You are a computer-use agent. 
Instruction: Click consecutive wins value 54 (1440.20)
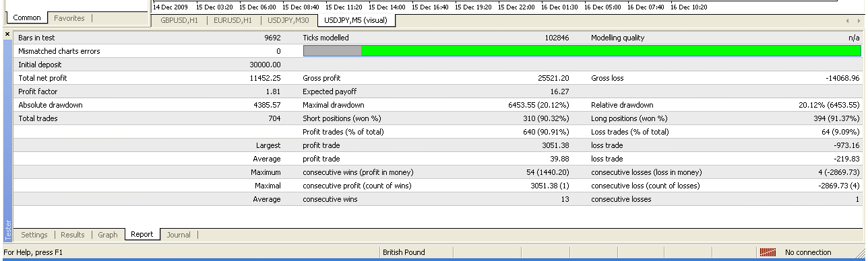(x=547, y=172)
